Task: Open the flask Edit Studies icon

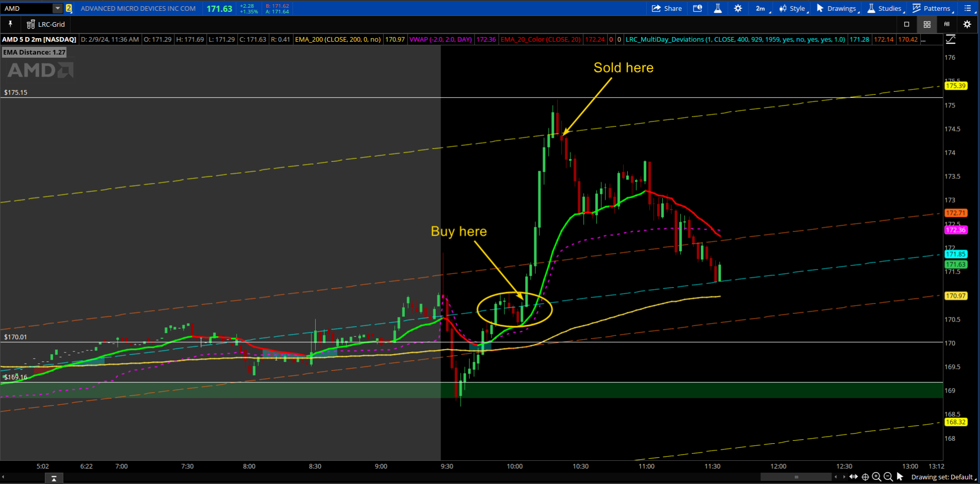Action: [x=717, y=8]
